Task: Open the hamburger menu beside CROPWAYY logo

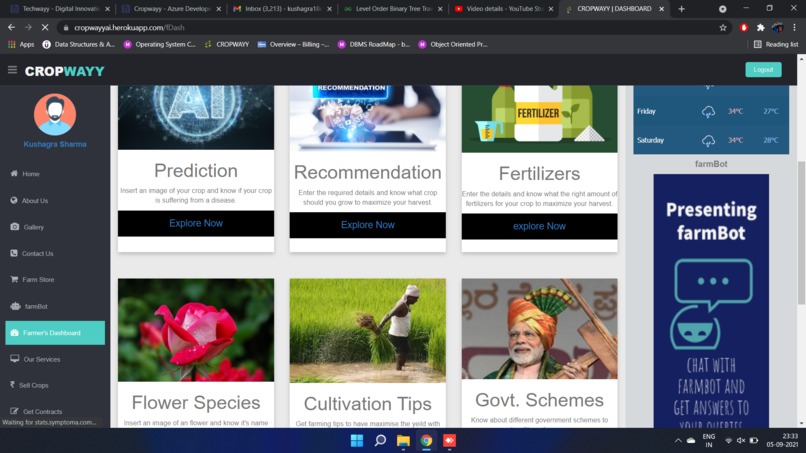Action: [x=12, y=69]
